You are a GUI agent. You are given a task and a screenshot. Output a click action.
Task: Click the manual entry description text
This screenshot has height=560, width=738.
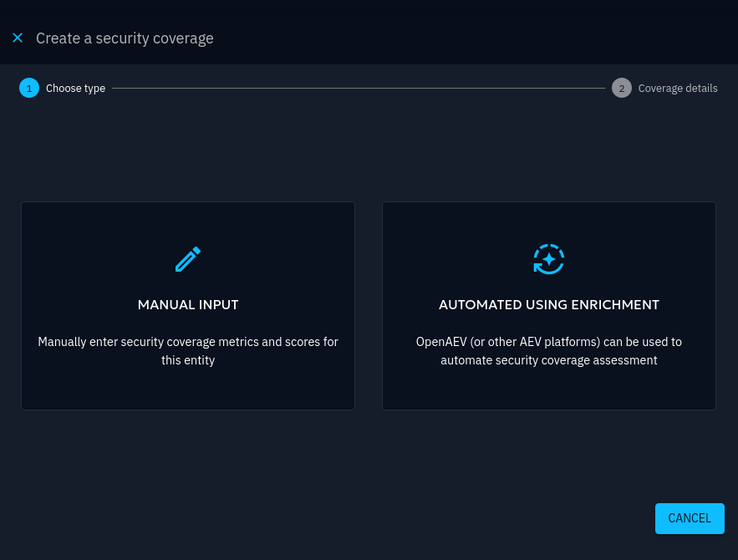pyautogui.click(x=188, y=342)
